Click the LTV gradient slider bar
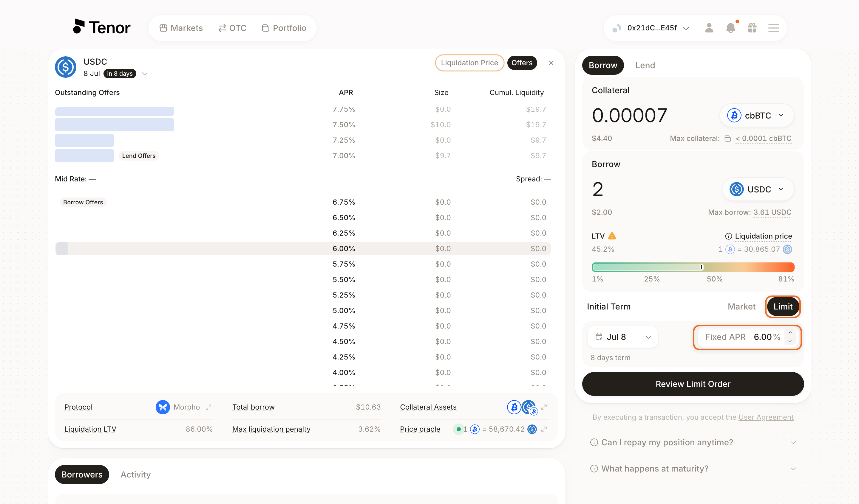 (x=693, y=267)
